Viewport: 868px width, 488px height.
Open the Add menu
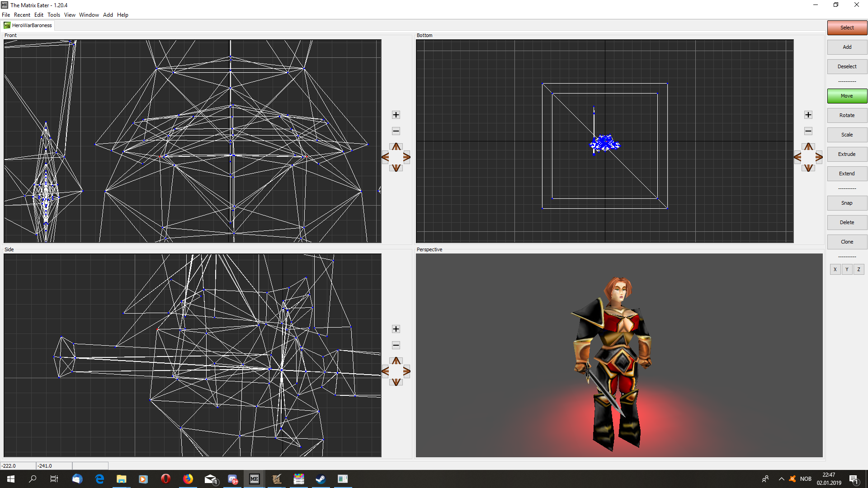[108, 15]
